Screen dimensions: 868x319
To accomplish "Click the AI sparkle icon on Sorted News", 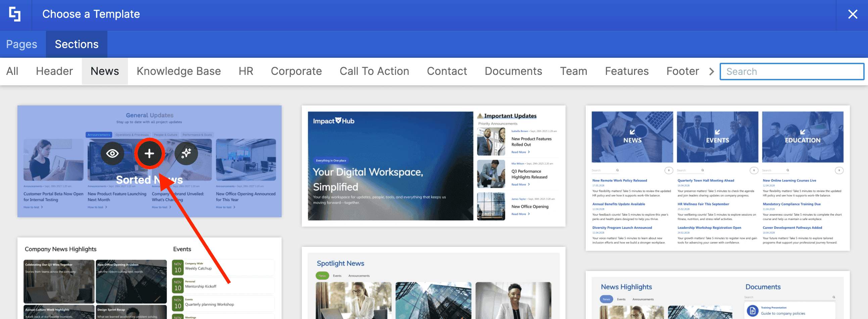I will coord(186,154).
